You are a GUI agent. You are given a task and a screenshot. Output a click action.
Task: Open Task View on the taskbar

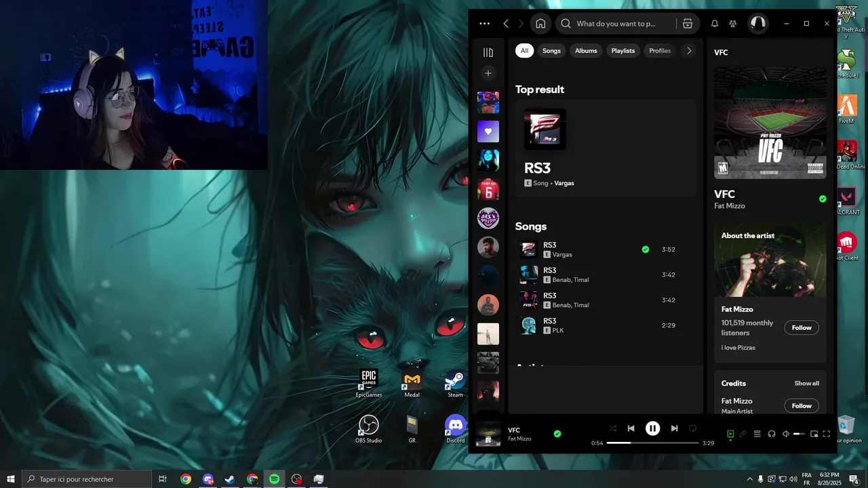[x=163, y=479]
